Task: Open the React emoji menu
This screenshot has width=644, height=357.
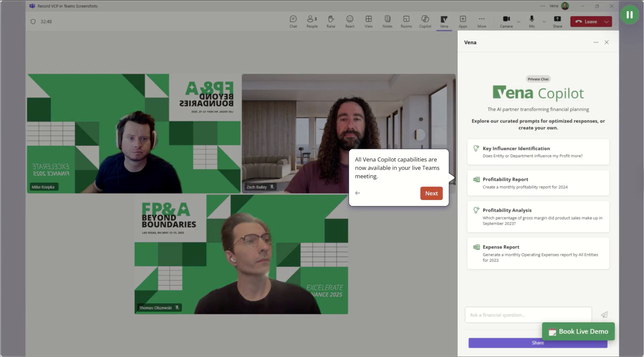Action: pos(349,21)
